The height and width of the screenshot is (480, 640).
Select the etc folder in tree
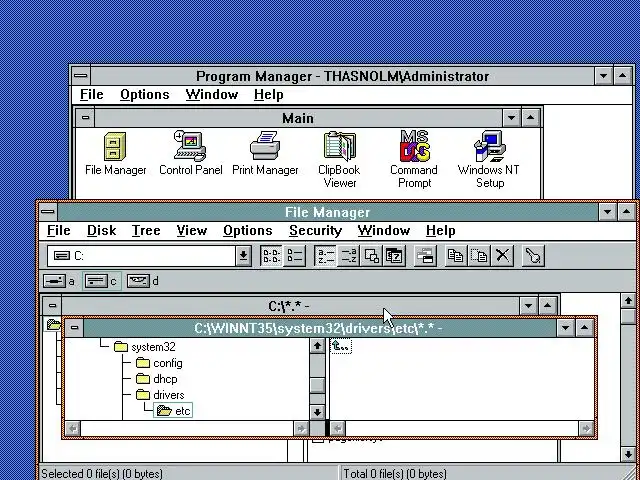point(173,411)
